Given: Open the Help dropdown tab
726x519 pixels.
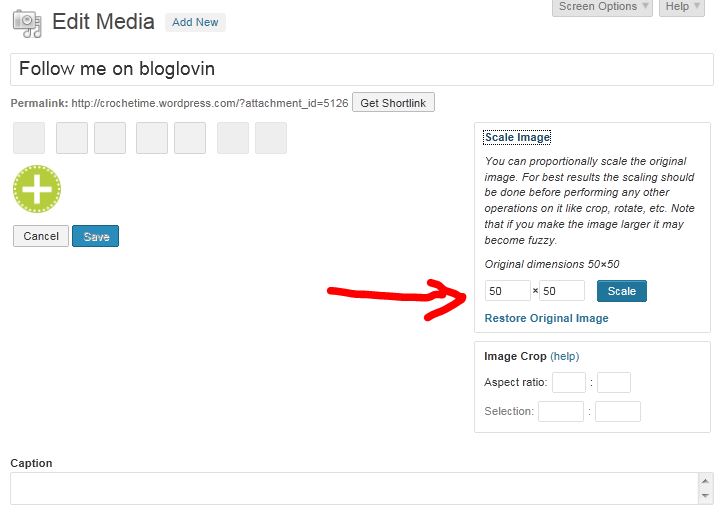Looking at the screenshot, I should coord(682,7).
